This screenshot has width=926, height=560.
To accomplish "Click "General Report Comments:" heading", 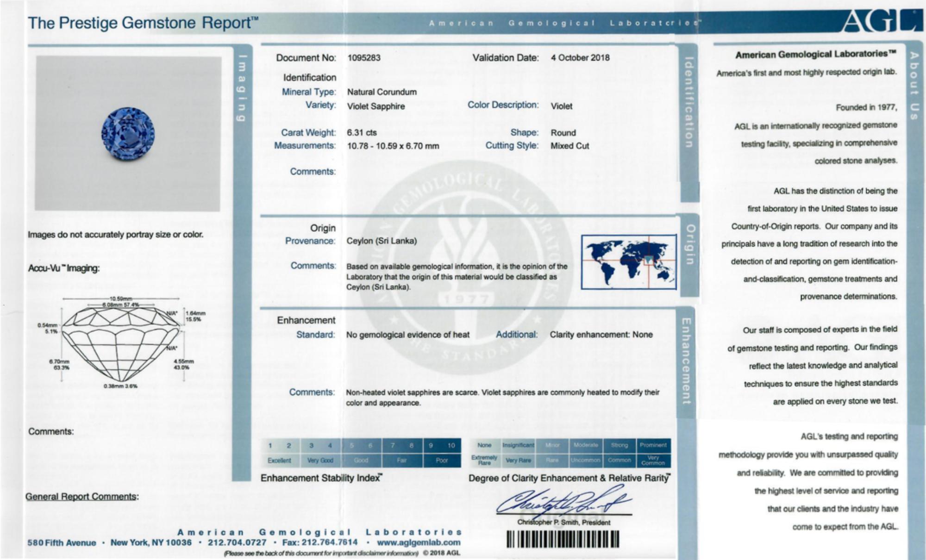I will pyautogui.click(x=82, y=497).
